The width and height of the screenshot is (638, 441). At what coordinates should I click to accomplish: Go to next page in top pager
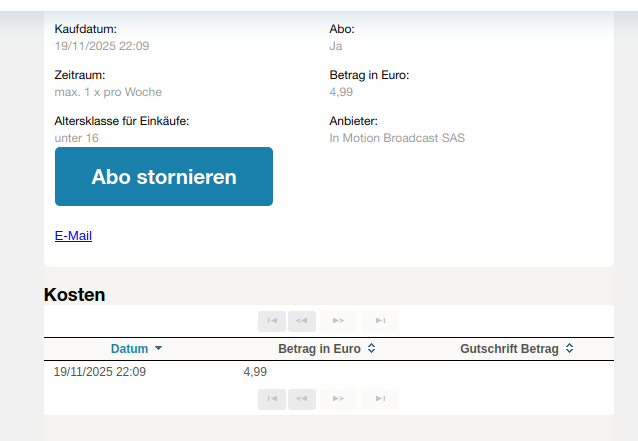click(338, 321)
